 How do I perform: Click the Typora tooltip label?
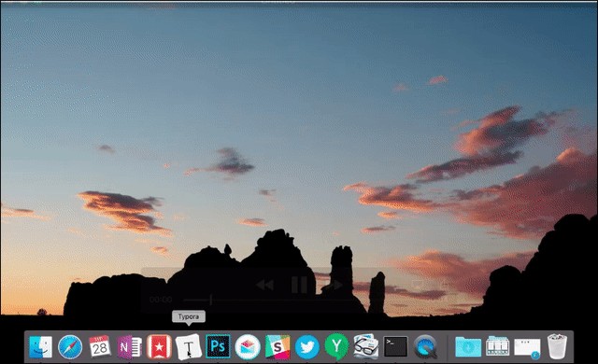pyautogui.click(x=189, y=316)
